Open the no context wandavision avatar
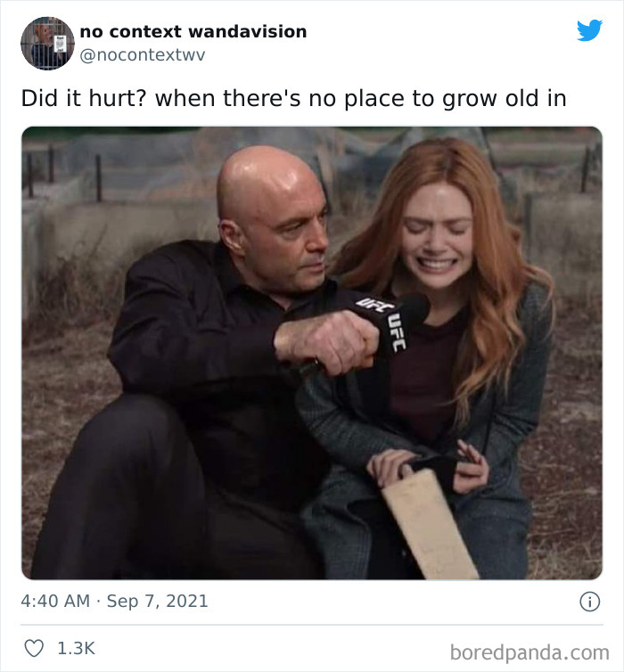The width and height of the screenshot is (624, 672). click(x=46, y=42)
